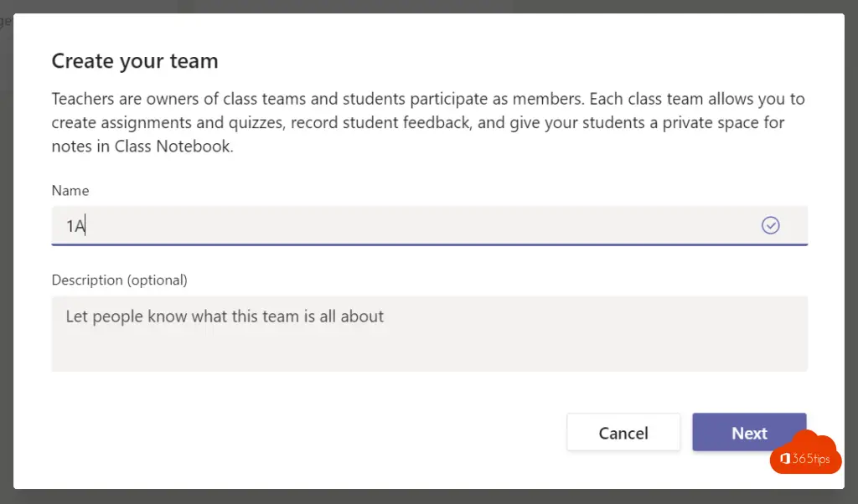The height and width of the screenshot is (504, 858).
Task: Click the dimmed backdrop above the dialog
Action: (x=429, y=6)
